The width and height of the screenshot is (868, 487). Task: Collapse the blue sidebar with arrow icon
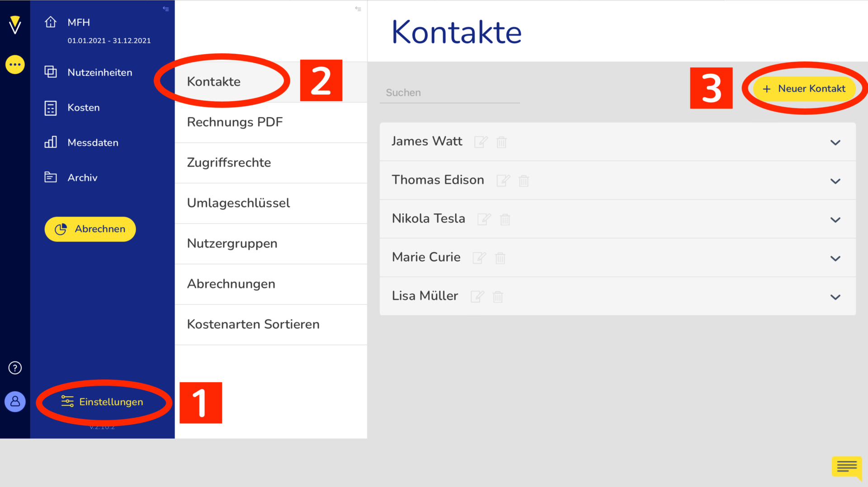[166, 9]
